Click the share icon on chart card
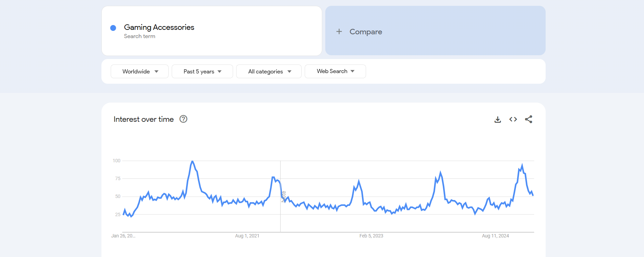Image resolution: width=644 pixels, height=257 pixels. [x=528, y=119]
